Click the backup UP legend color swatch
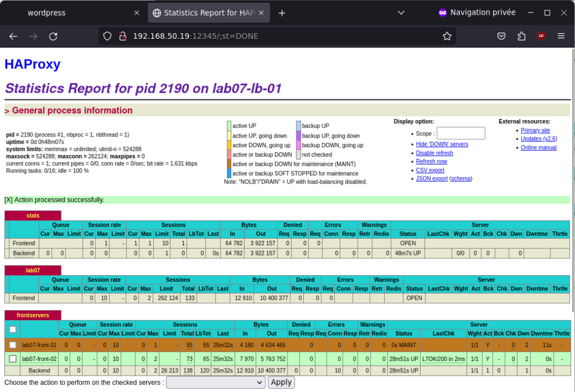 pos(299,126)
